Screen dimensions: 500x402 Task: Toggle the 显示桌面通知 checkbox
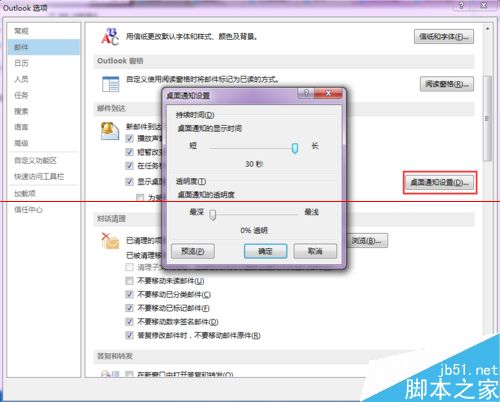(x=129, y=182)
